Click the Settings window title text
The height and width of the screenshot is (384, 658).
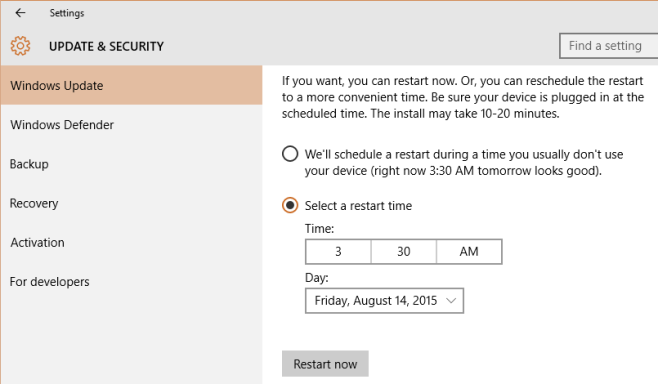tap(67, 13)
